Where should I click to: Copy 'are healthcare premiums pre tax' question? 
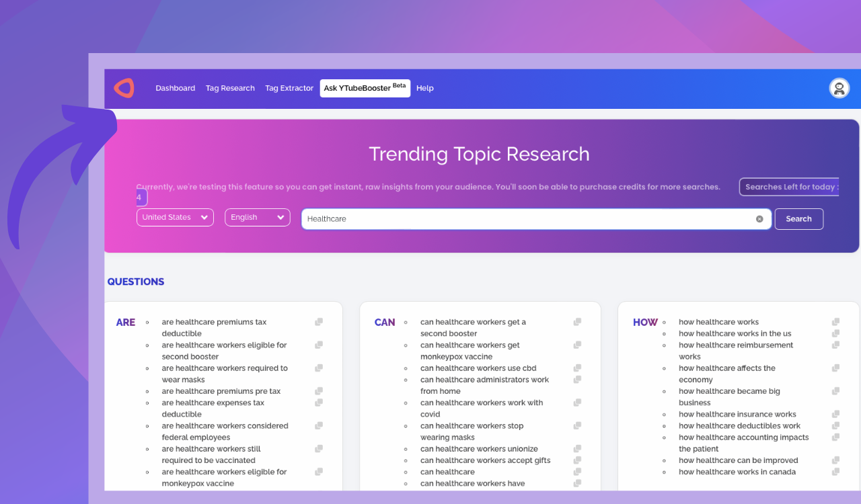tap(319, 391)
